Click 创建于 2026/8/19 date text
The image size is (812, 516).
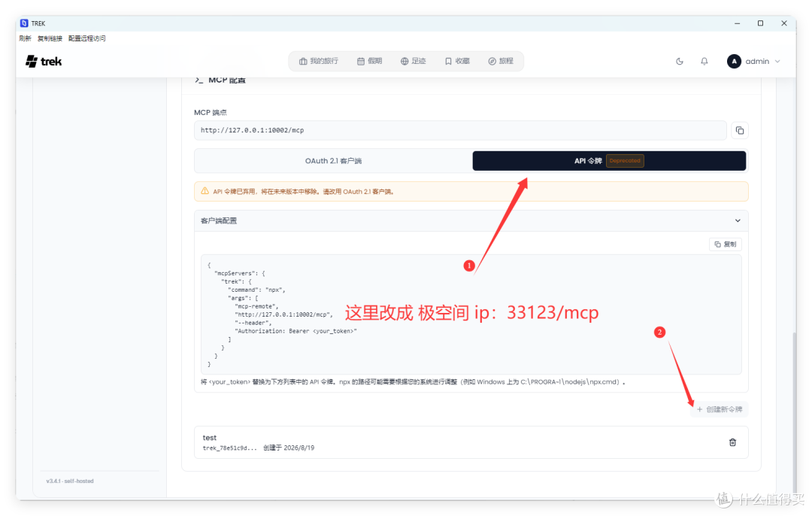(x=289, y=448)
